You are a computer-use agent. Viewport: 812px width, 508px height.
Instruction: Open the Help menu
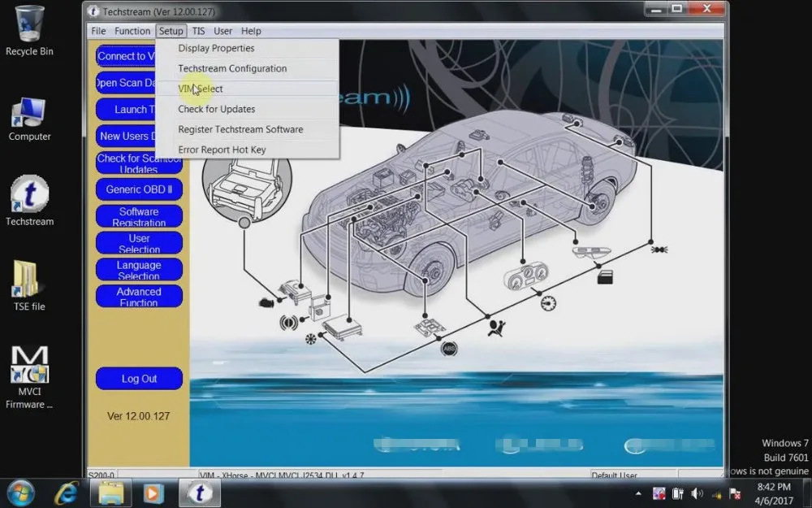pos(251,31)
